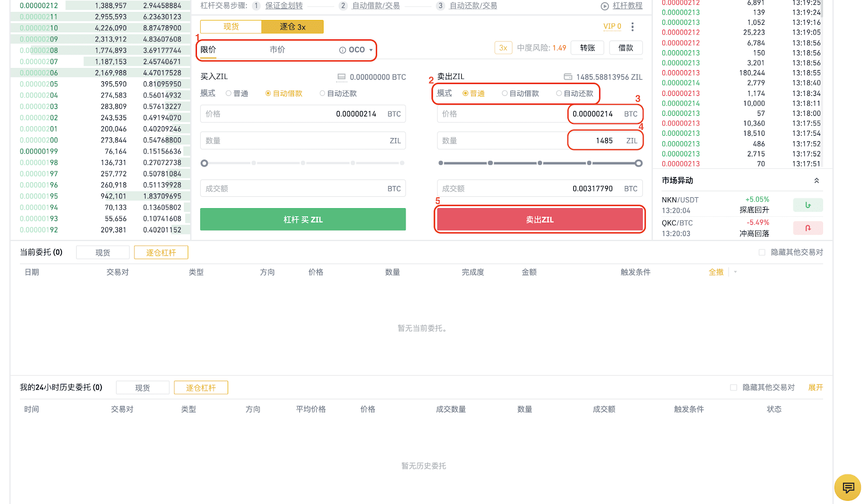This screenshot has width=863, height=504.
Task: Click the red pullback icon for QKC/BTC
Action: click(808, 227)
